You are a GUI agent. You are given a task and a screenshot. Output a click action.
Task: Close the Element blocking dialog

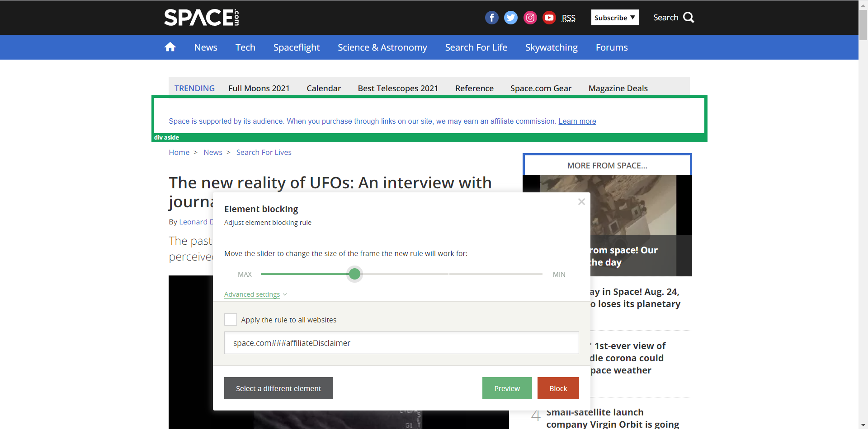[581, 202]
